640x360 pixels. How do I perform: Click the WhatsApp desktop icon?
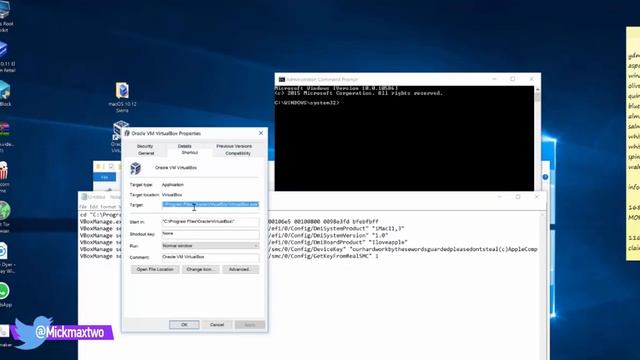click(4, 291)
